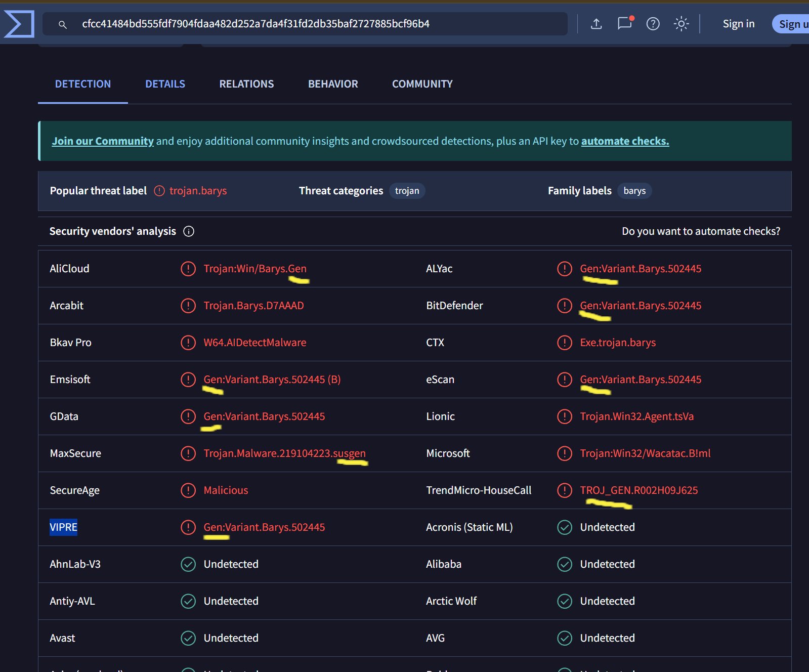
Task: Click the trojan threat category tag
Action: coord(407,191)
